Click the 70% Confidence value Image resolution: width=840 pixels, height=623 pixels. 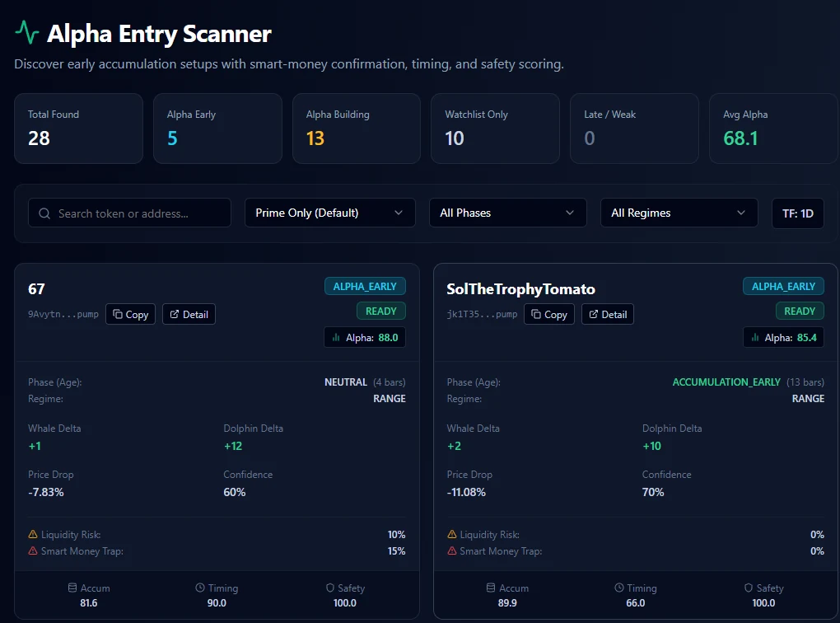point(653,492)
